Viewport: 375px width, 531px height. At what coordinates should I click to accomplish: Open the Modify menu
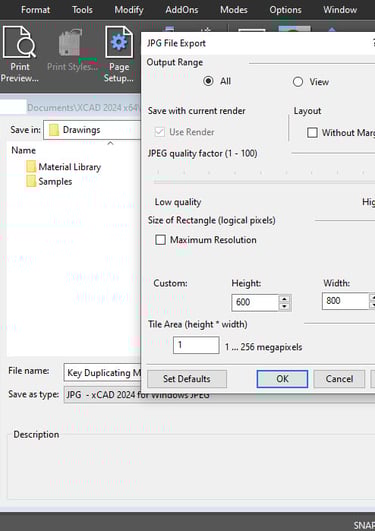[129, 10]
